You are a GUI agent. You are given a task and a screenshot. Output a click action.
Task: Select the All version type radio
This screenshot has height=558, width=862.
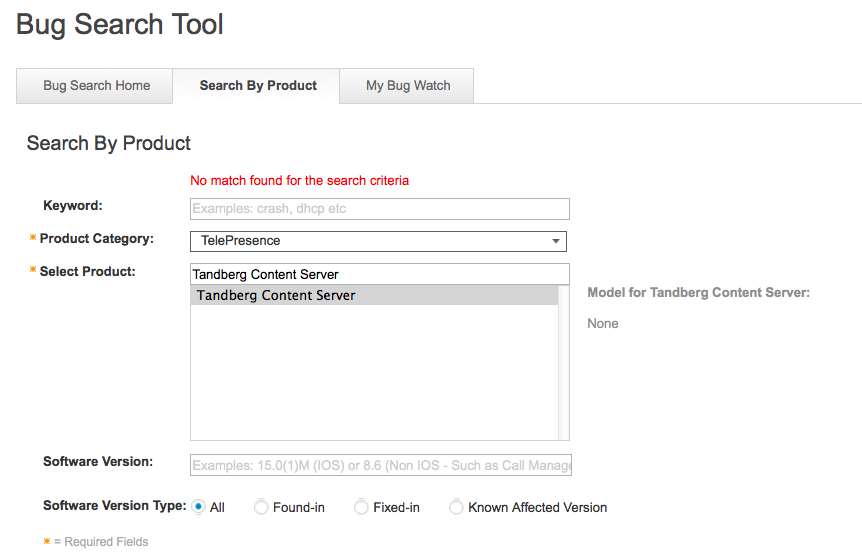(198, 507)
